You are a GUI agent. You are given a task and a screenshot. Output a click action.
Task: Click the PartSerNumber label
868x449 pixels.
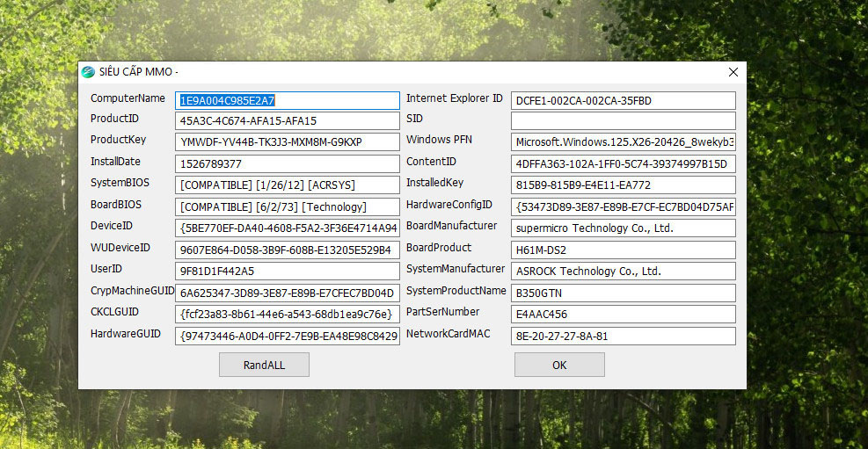(x=443, y=312)
